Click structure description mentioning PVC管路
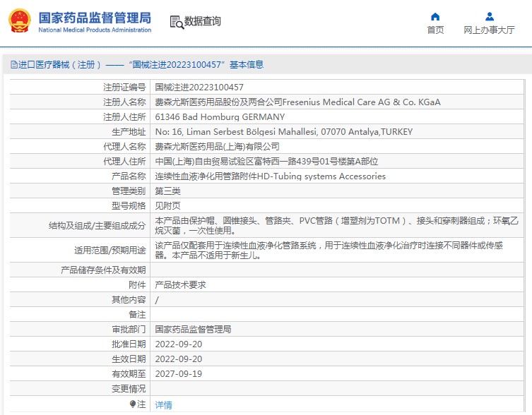 (336, 225)
